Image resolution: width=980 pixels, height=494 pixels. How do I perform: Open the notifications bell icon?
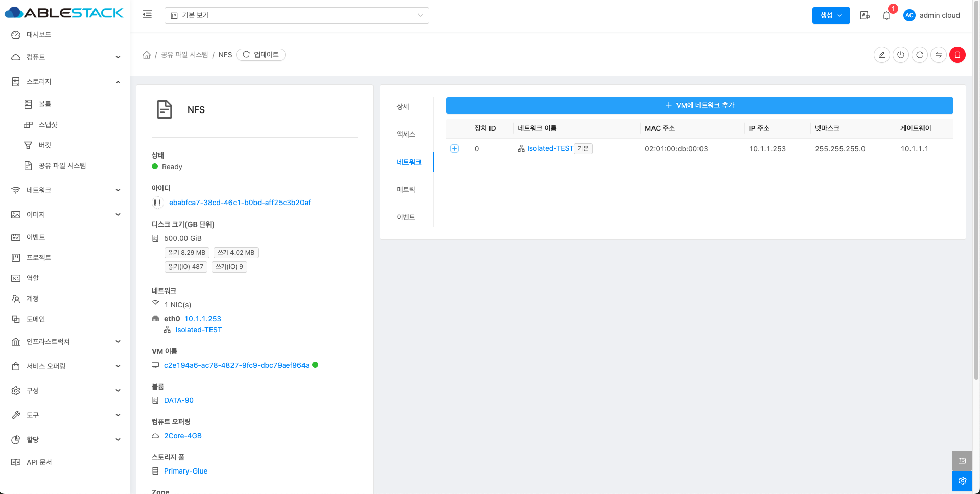[886, 15]
